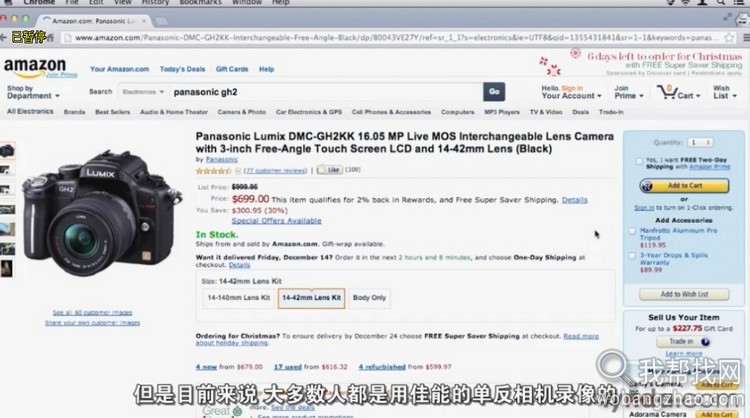
Task: Expand Join Prime dropdown
Action: [629, 92]
